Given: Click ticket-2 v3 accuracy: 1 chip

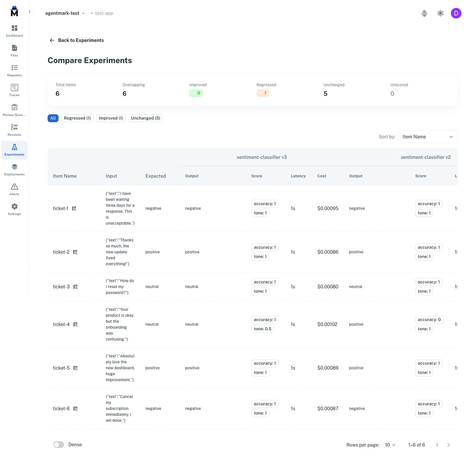Looking at the screenshot, I should (x=265, y=247).
